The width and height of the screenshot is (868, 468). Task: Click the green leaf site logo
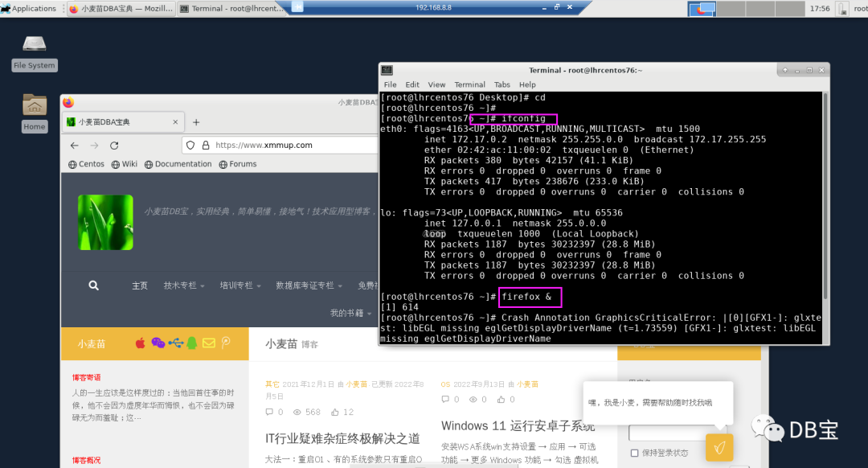pyautogui.click(x=105, y=222)
